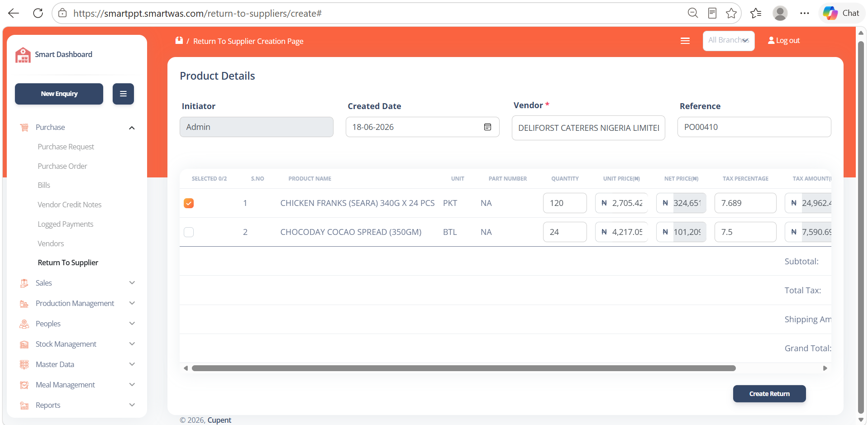Click the table scrollbar right arrow
The image size is (868, 425).
pos(825,368)
